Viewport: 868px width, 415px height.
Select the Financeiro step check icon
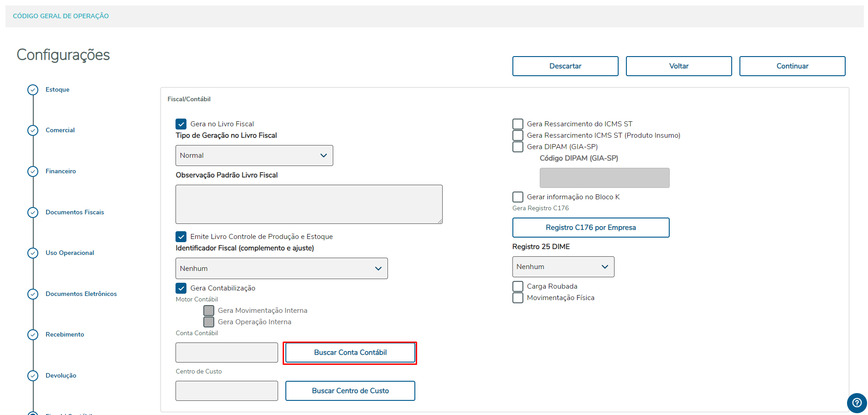(33, 171)
